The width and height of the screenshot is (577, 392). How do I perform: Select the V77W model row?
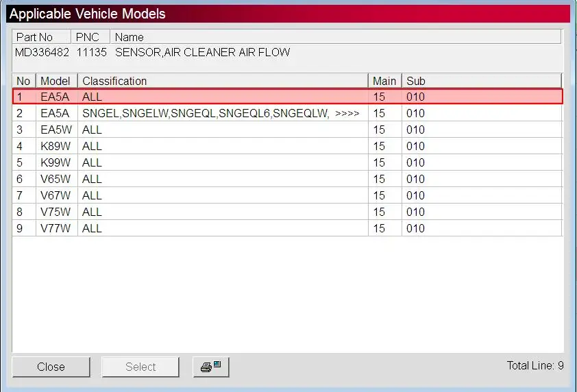point(287,228)
